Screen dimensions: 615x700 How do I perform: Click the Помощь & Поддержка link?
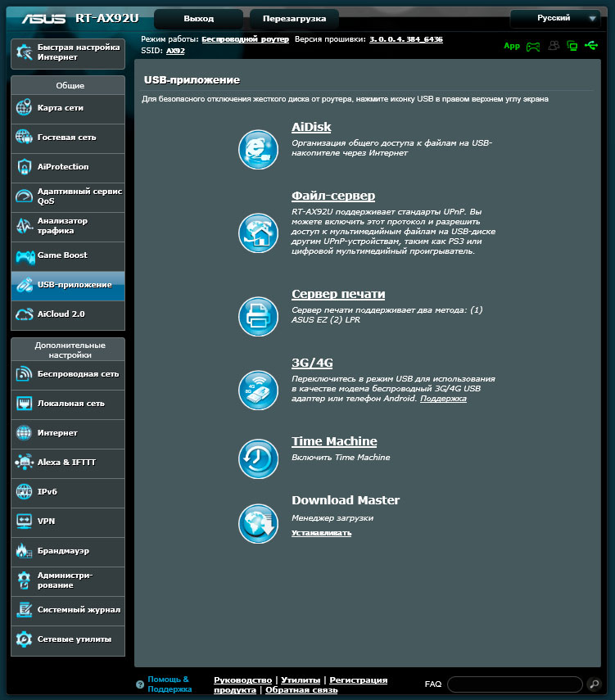pos(170,684)
